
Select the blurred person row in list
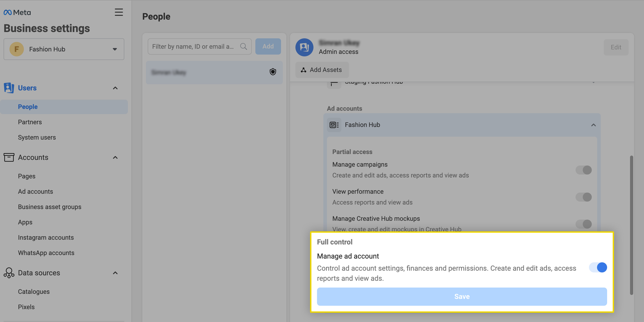click(x=214, y=73)
